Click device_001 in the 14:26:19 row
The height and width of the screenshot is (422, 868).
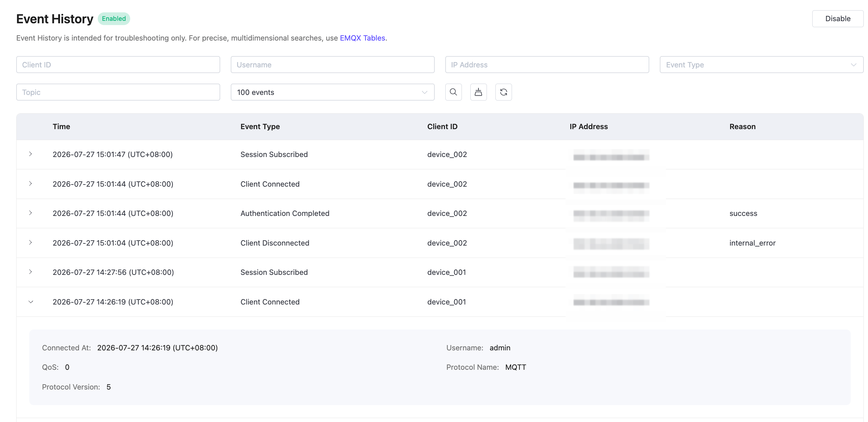(x=446, y=302)
